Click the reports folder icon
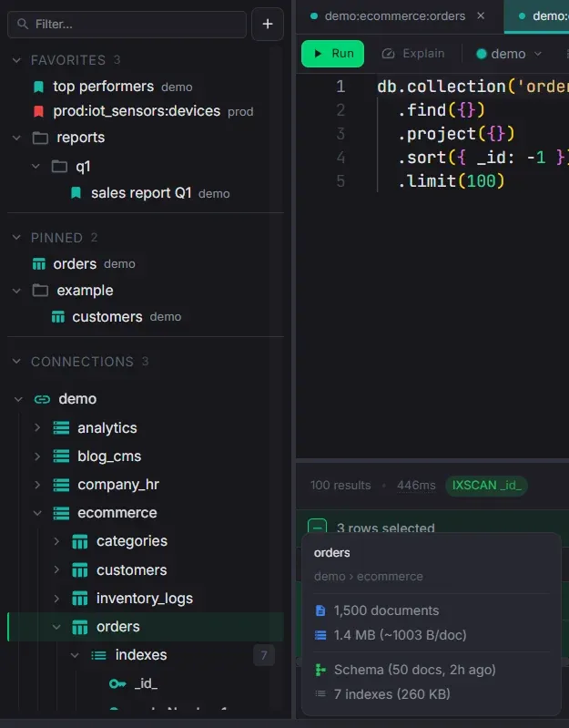Screen dimensions: 569x728 [x=40, y=138]
